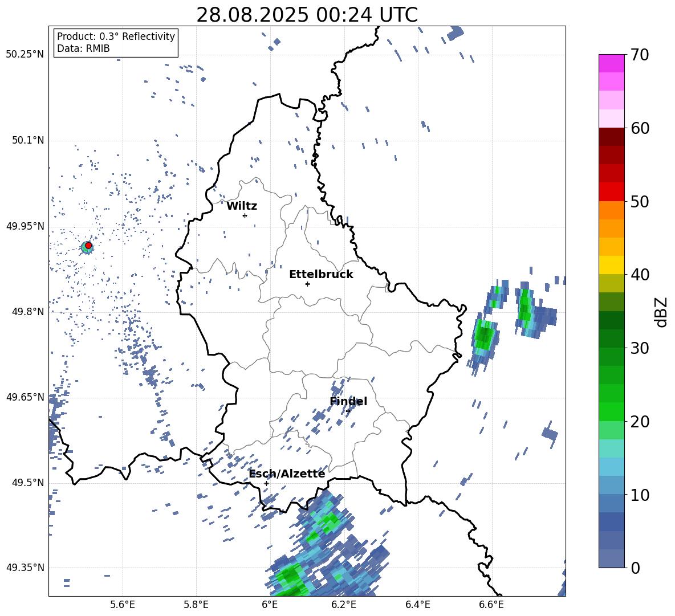Click the 6.4°E longitude label
The width and height of the screenshot is (675, 616).
click(417, 605)
